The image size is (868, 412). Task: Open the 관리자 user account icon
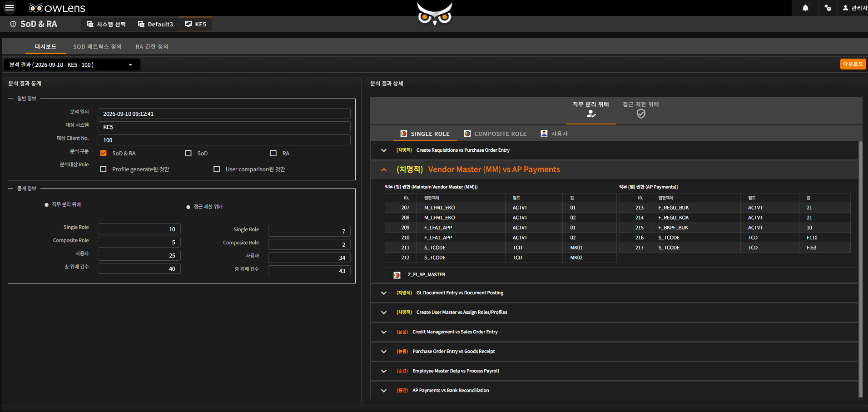845,8
